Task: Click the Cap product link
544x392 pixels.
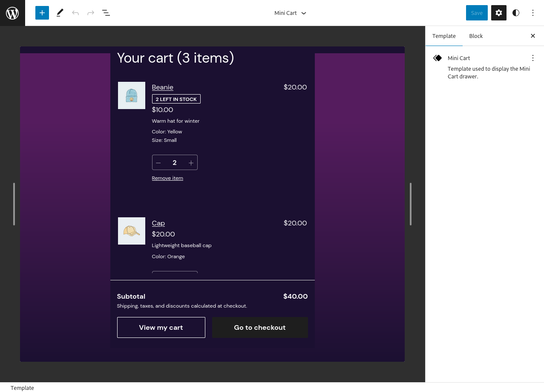Action: point(158,223)
